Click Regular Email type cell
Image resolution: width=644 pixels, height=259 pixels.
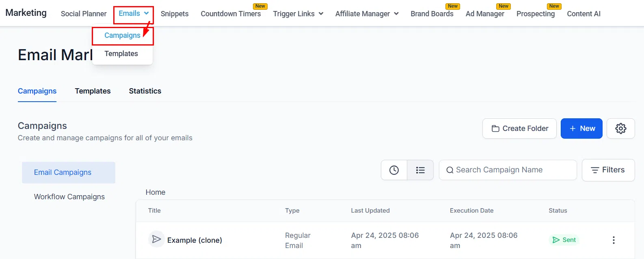[298, 240]
